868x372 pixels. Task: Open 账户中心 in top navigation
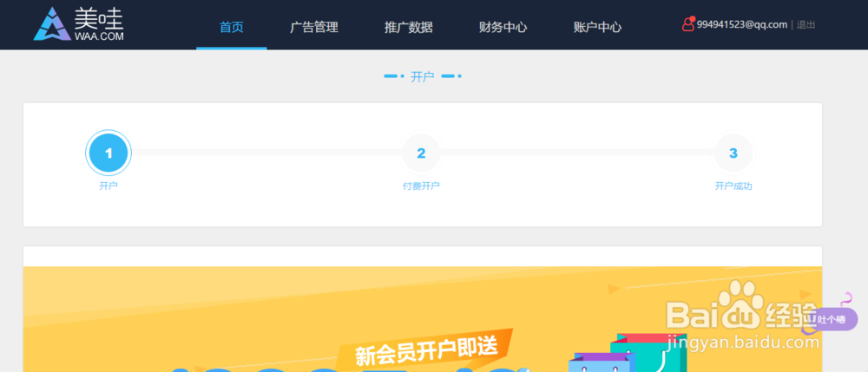coord(597,27)
